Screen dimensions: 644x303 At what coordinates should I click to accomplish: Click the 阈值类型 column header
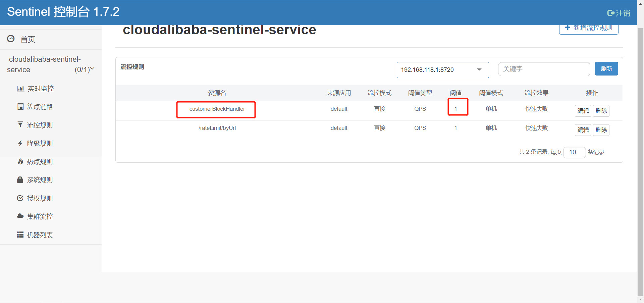420,93
